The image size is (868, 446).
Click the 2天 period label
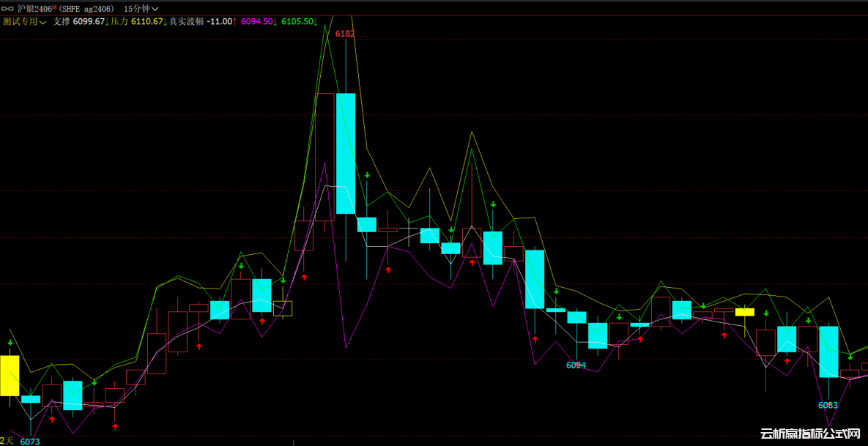[x=6, y=439]
